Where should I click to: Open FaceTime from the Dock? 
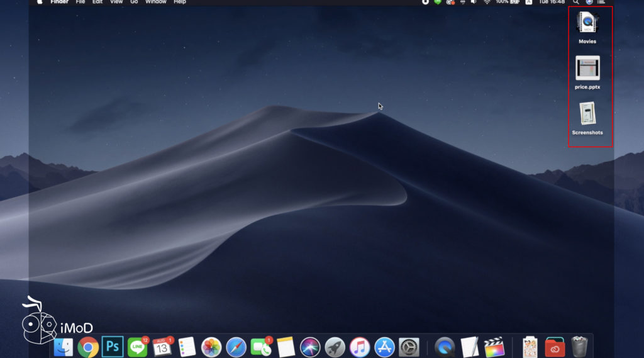click(261, 348)
